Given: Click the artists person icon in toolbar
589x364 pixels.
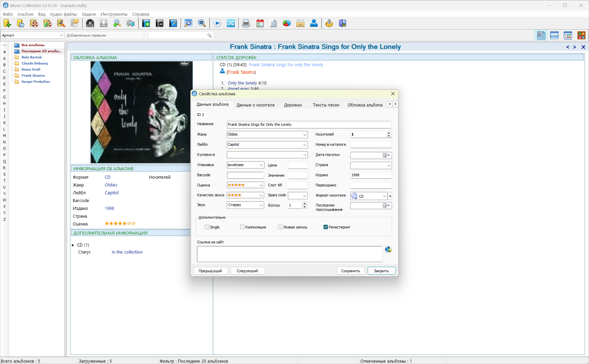Looking at the screenshot, I should [x=314, y=23].
